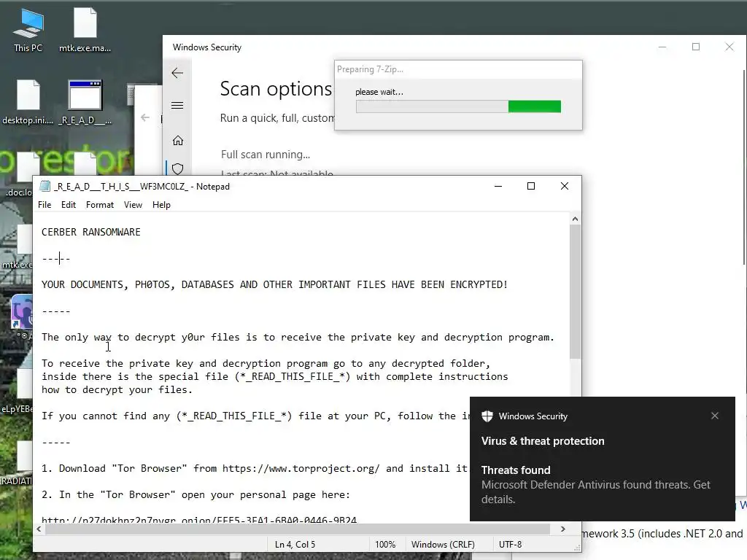Click Notepad horizontal scroll right arrow

click(x=563, y=529)
